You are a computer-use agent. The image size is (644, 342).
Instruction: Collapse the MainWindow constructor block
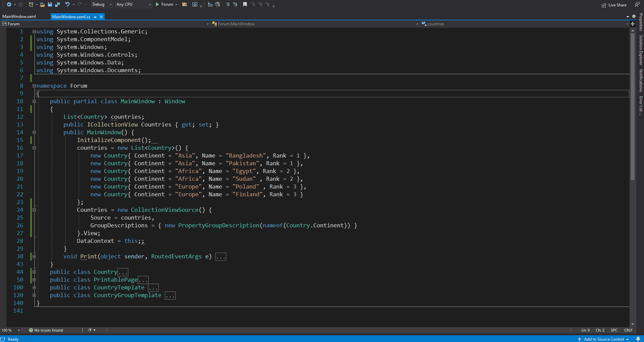click(x=34, y=132)
